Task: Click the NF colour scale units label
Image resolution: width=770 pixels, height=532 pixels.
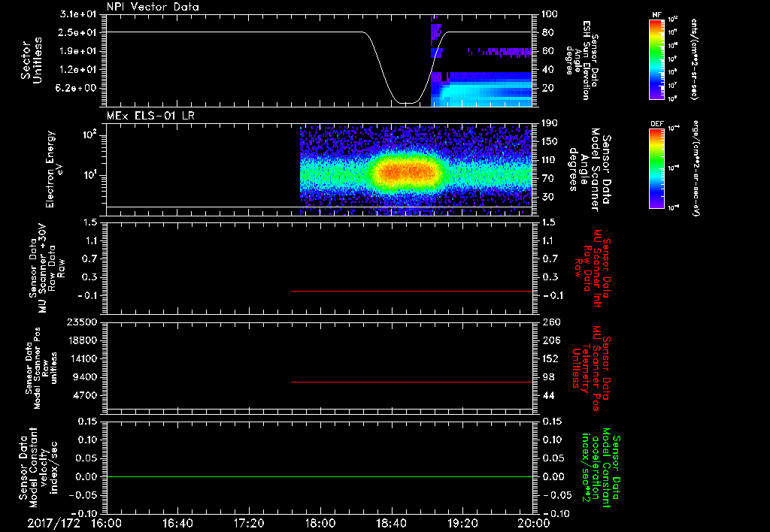Action: tap(693, 59)
